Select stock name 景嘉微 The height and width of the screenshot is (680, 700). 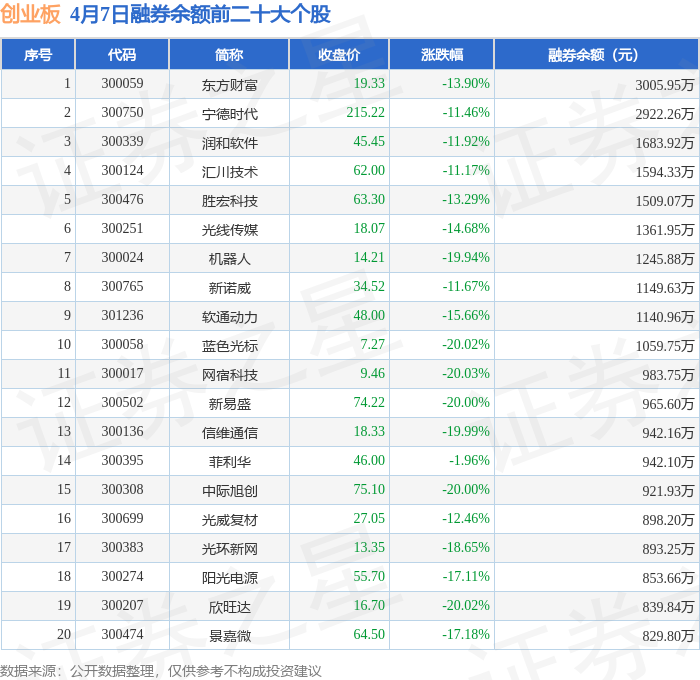click(229, 636)
